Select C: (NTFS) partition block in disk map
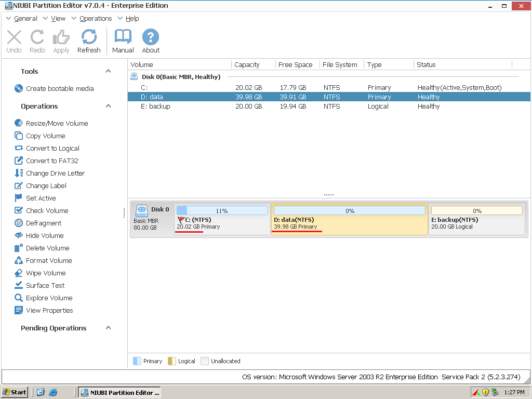The image size is (532, 399). point(222,220)
